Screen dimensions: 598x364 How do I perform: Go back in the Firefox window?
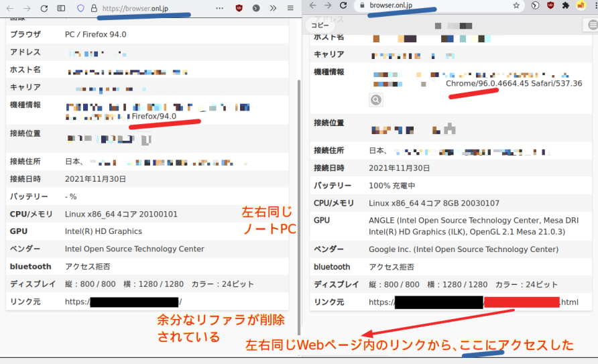coord(10,8)
